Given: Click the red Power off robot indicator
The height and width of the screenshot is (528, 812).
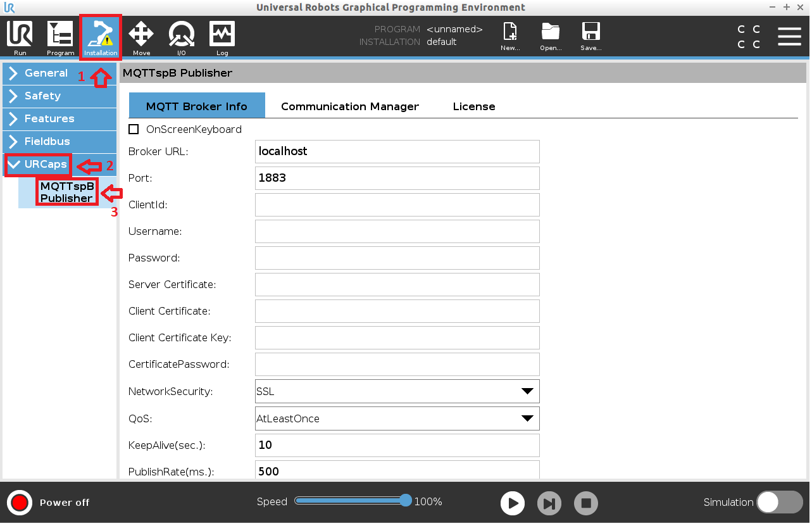Looking at the screenshot, I should tap(20, 503).
